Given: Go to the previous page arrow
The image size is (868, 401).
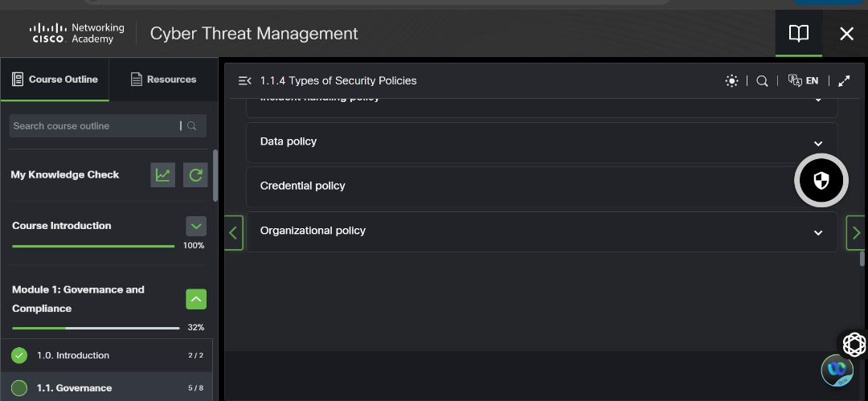Looking at the screenshot, I should point(233,232).
